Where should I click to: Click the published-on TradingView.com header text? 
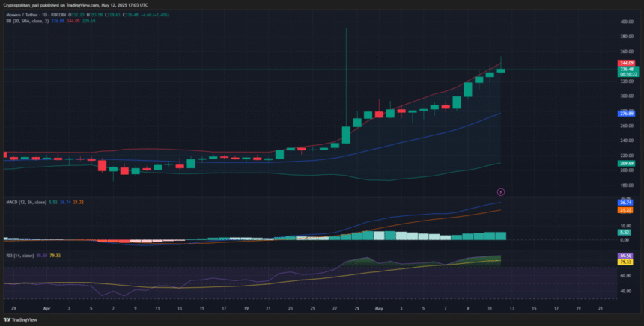pyautogui.click(x=76, y=5)
